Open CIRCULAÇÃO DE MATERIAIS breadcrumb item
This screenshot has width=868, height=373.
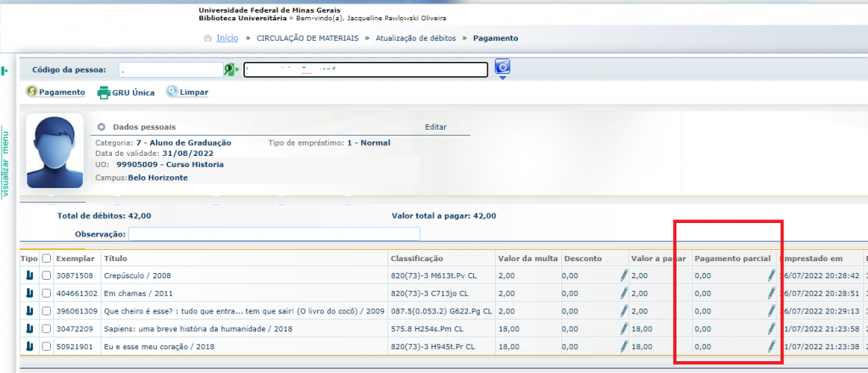click(x=313, y=38)
